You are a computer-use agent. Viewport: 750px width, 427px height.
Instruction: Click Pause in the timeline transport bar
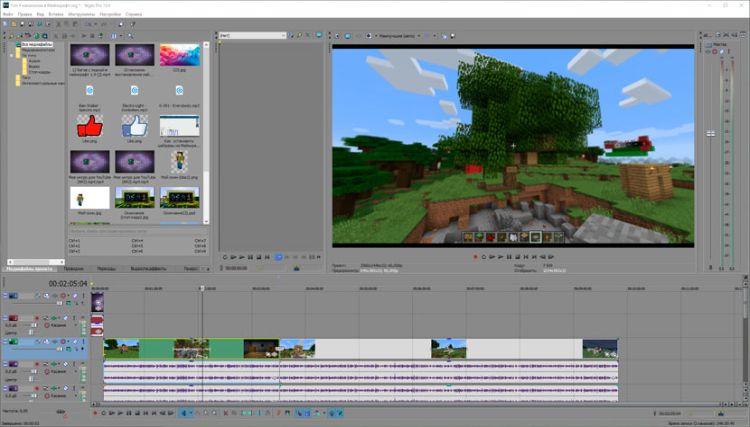point(129,413)
